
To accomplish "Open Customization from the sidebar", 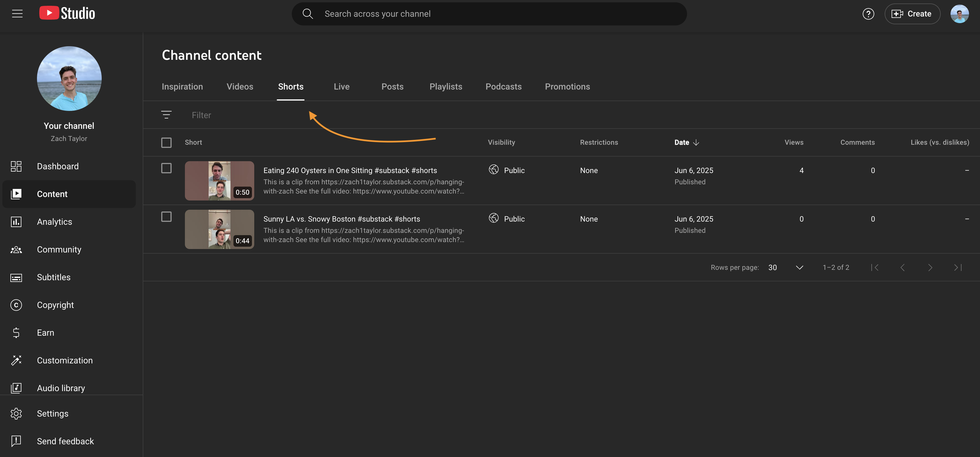I will coord(69,360).
